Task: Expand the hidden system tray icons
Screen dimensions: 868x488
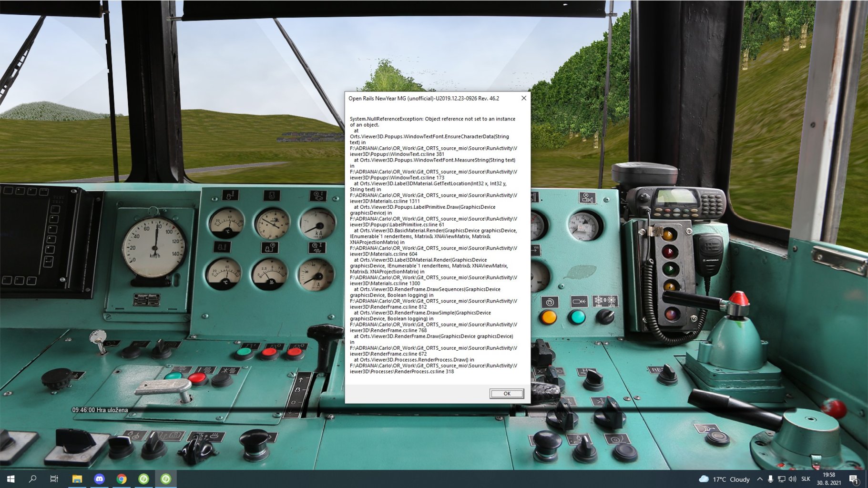Action: [x=759, y=479]
